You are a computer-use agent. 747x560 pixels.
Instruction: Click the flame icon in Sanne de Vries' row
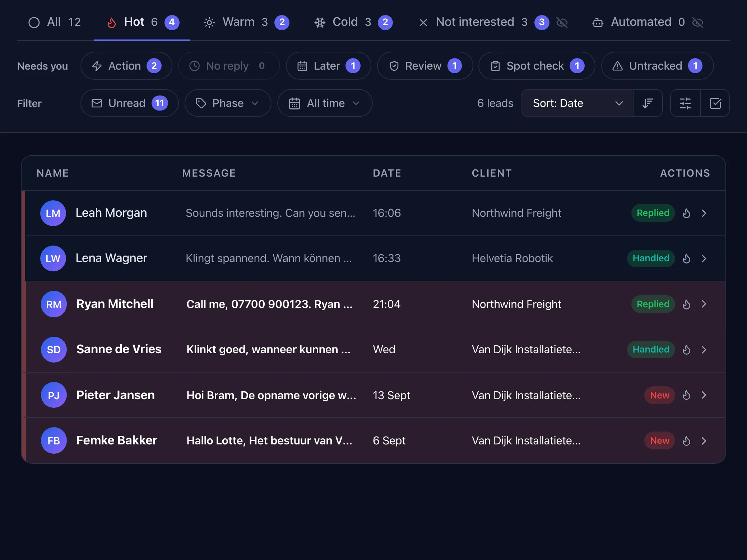pos(686,350)
